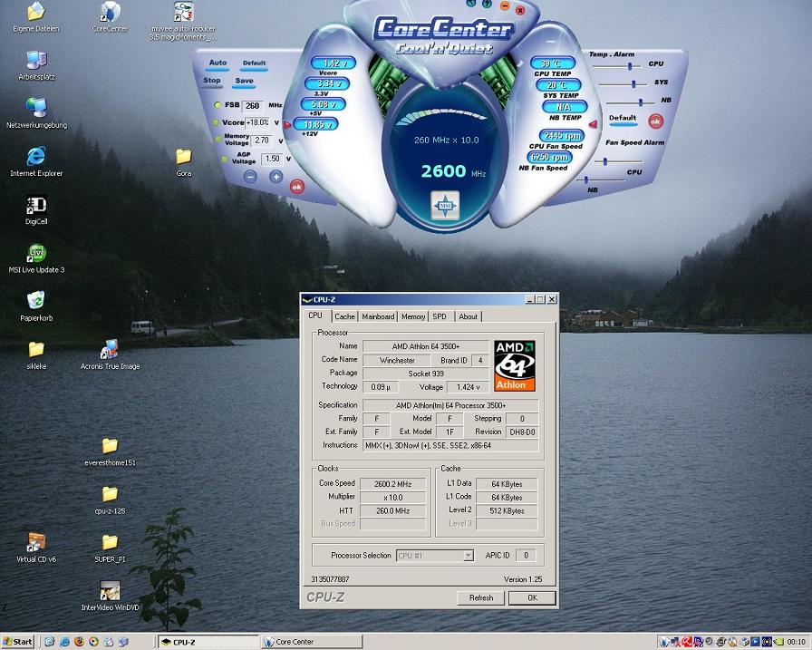Collapse left voltage panel with red arrow
This screenshot has height=650, width=812.
287,125
